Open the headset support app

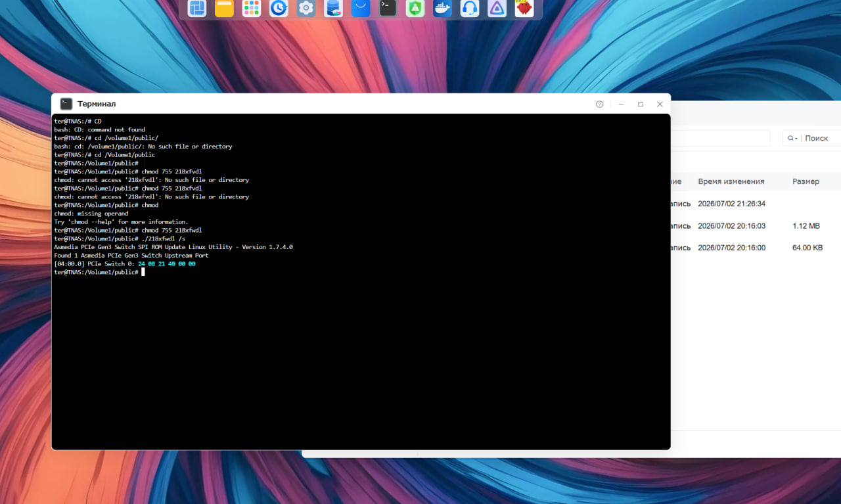(470, 8)
